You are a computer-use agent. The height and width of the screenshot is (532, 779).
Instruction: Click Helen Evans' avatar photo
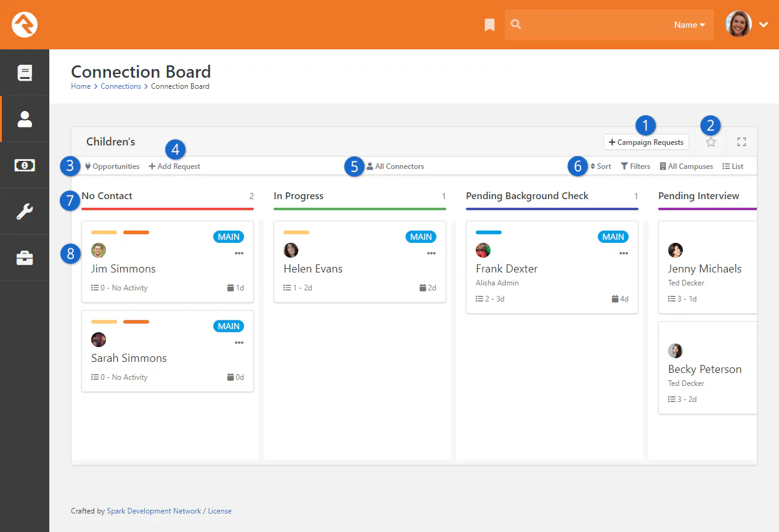pos(291,250)
